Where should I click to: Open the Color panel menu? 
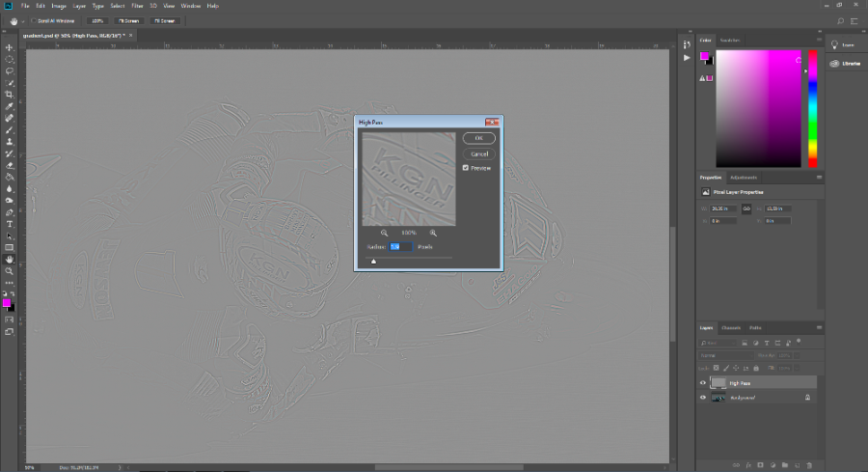coord(819,40)
